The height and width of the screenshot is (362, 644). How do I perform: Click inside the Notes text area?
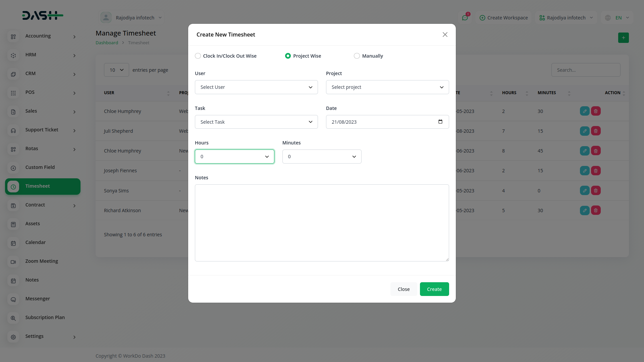coord(322,223)
